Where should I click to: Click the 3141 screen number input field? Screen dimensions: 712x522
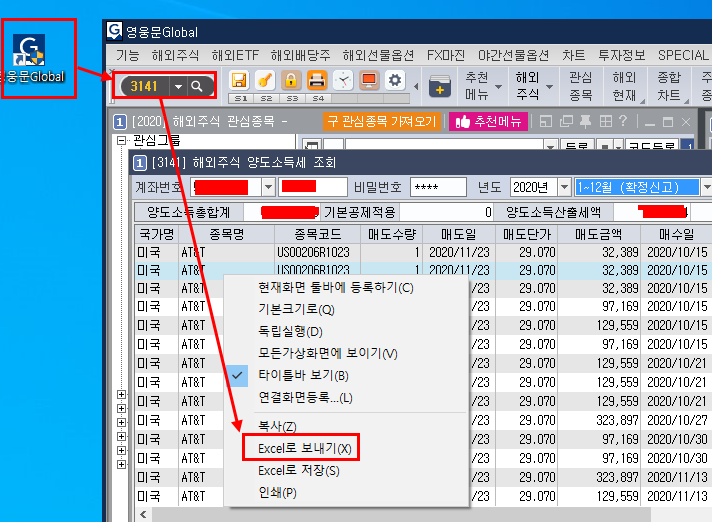tap(144, 86)
